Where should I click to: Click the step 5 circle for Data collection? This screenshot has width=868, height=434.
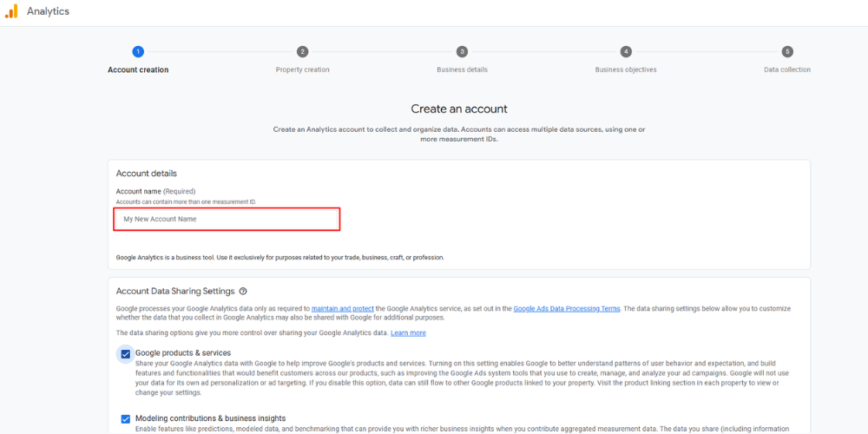pos(787,51)
